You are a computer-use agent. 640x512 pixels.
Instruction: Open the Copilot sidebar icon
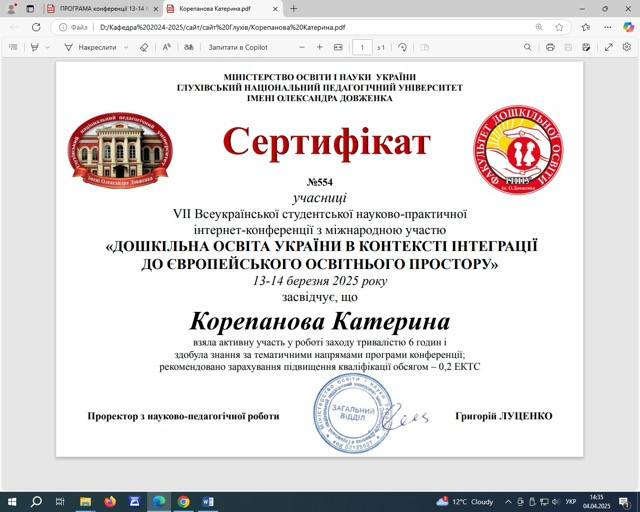click(628, 27)
